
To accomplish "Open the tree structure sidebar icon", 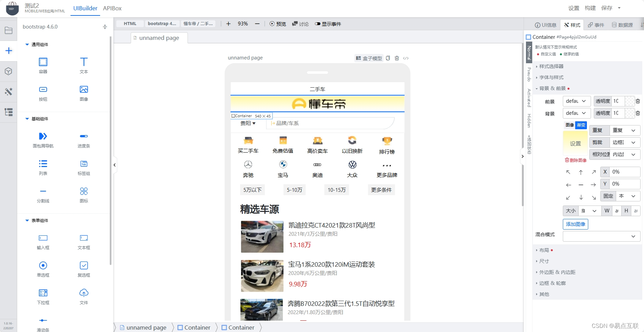I will pyautogui.click(x=9, y=112).
